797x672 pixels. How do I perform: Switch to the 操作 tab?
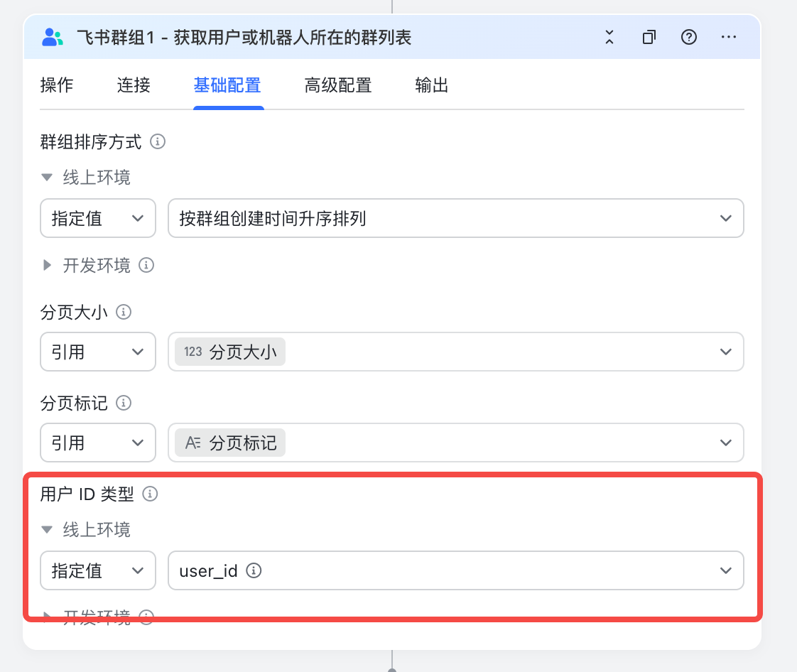tap(57, 85)
